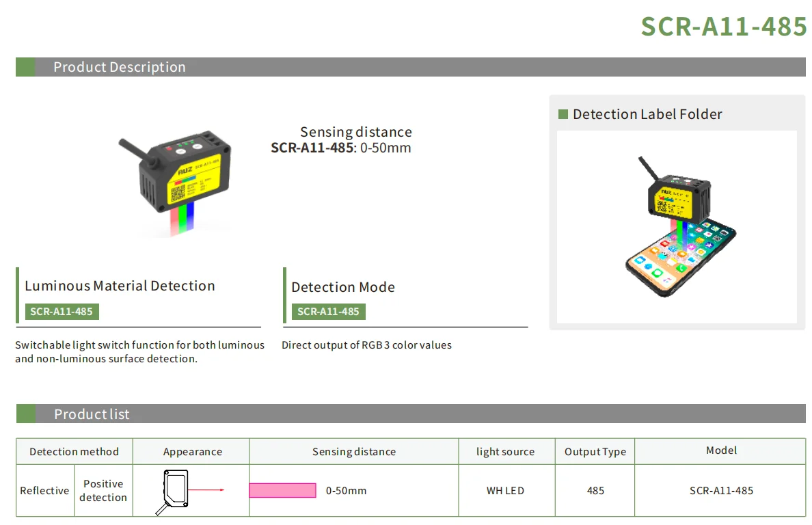Select the '0-50mm' table value
The image size is (812, 525).
[x=346, y=490]
